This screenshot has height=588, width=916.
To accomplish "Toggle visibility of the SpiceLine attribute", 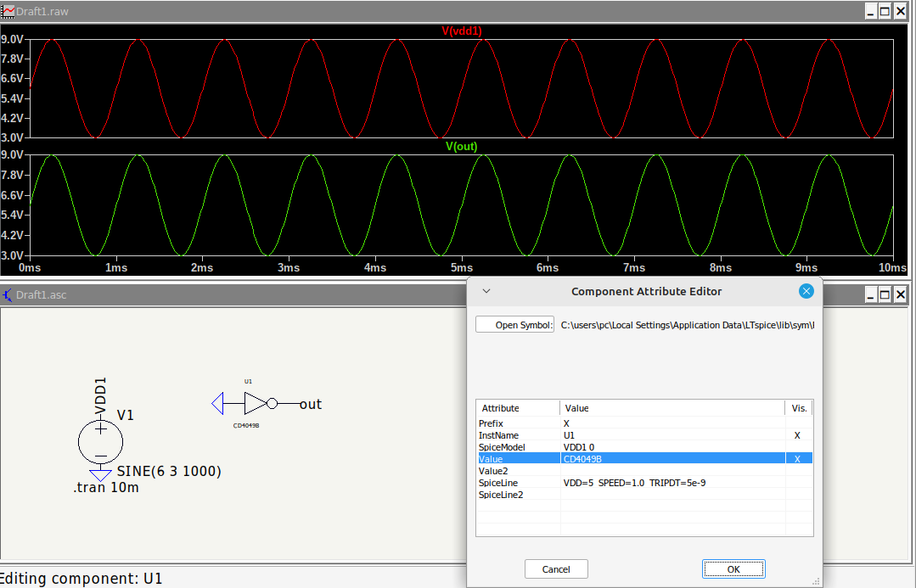I will pos(797,483).
